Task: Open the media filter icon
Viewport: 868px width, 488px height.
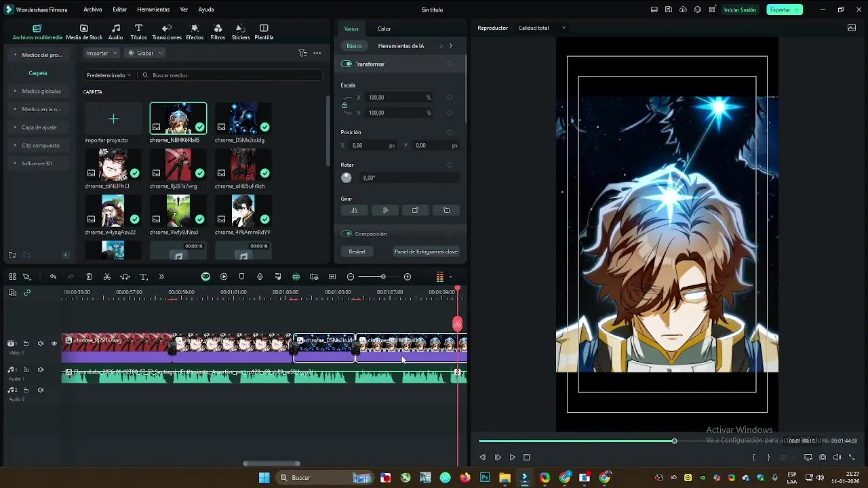Action: click(x=302, y=53)
